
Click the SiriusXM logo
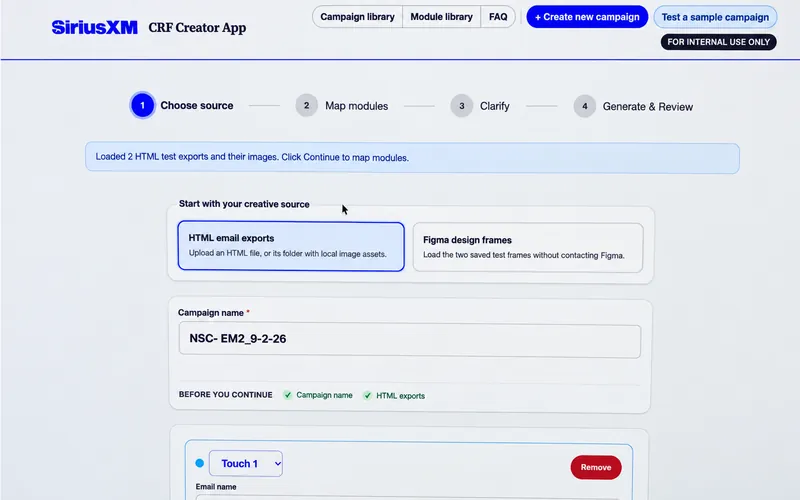click(x=94, y=27)
